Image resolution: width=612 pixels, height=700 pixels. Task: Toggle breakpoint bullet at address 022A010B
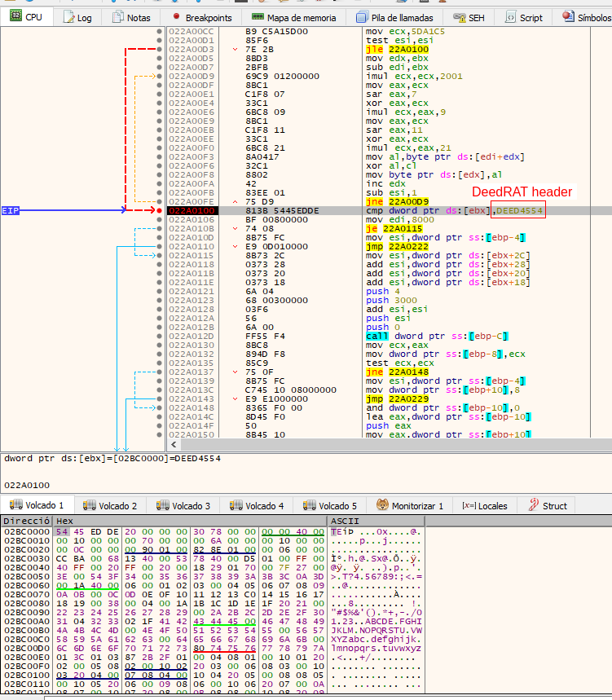160,228
